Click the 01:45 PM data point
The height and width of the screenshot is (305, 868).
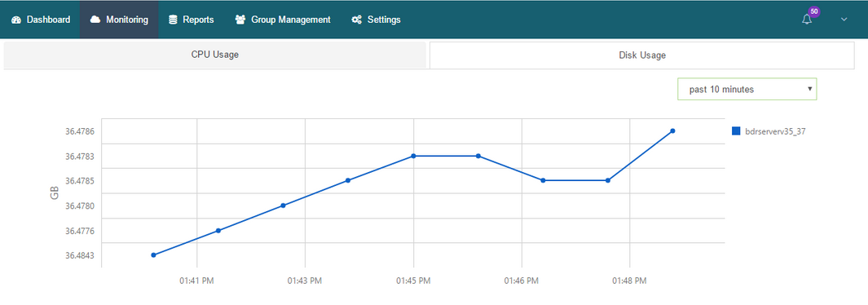(413, 156)
